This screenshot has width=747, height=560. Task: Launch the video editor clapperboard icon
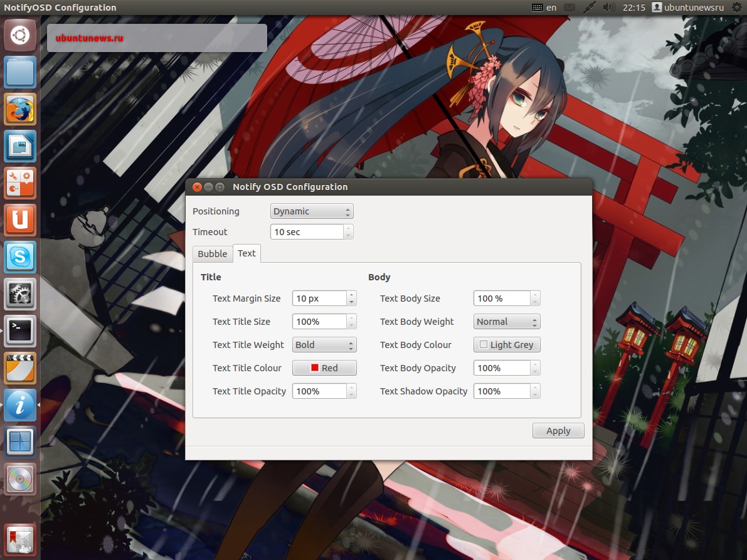coord(20,368)
